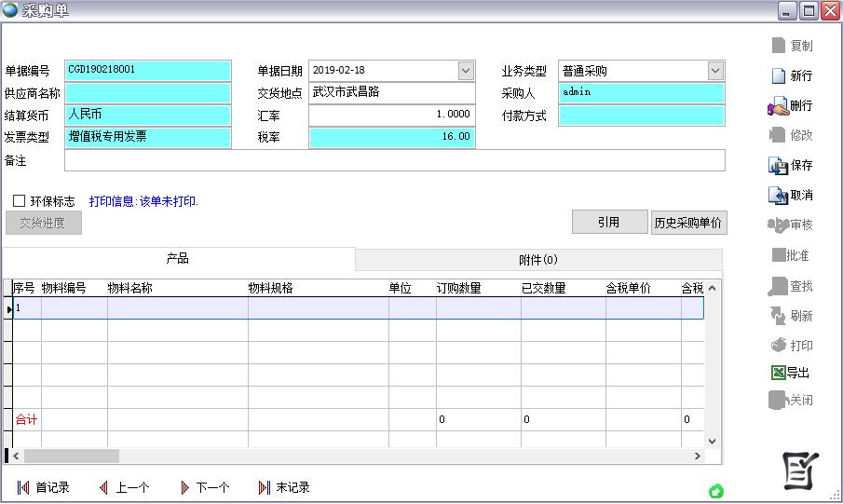Expand the 业务类型 dropdown

tap(714, 71)
